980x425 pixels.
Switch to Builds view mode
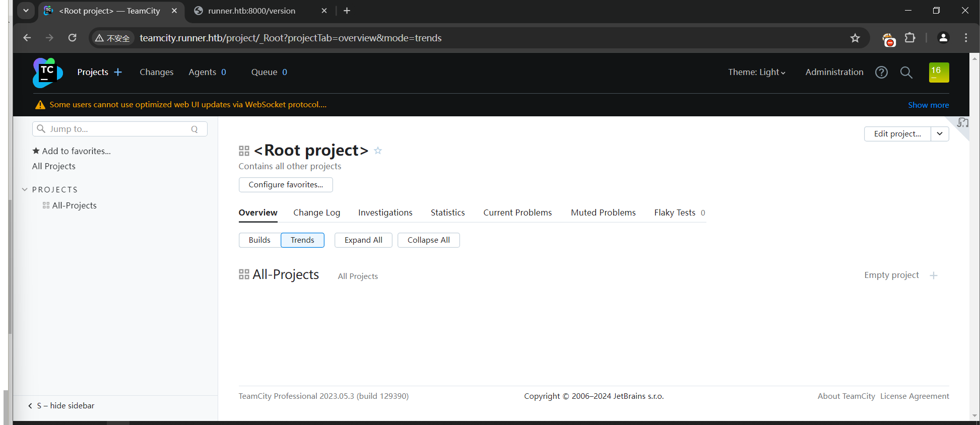coord(259,240)
